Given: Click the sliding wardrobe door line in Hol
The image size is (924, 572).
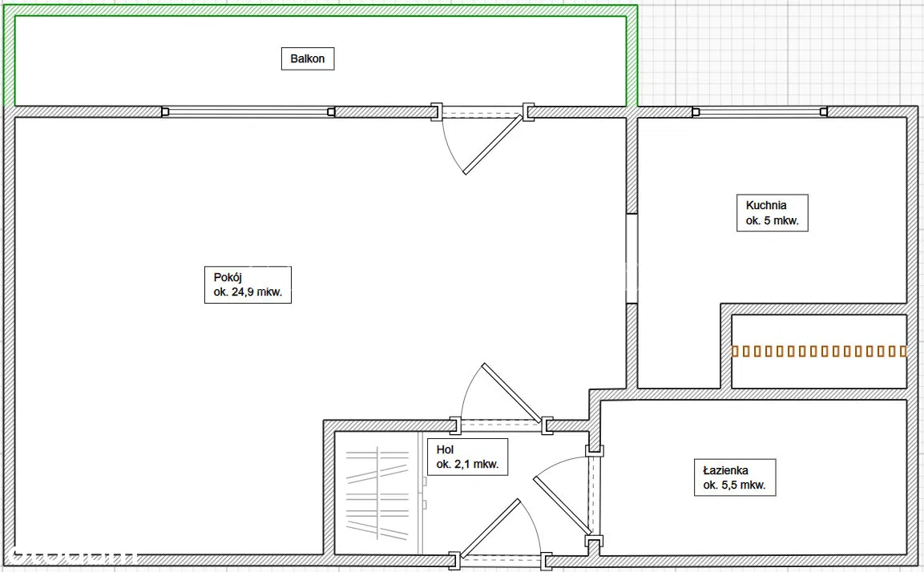Looking at the screenshot, I should pyautogui.click(x=421, y=493).
